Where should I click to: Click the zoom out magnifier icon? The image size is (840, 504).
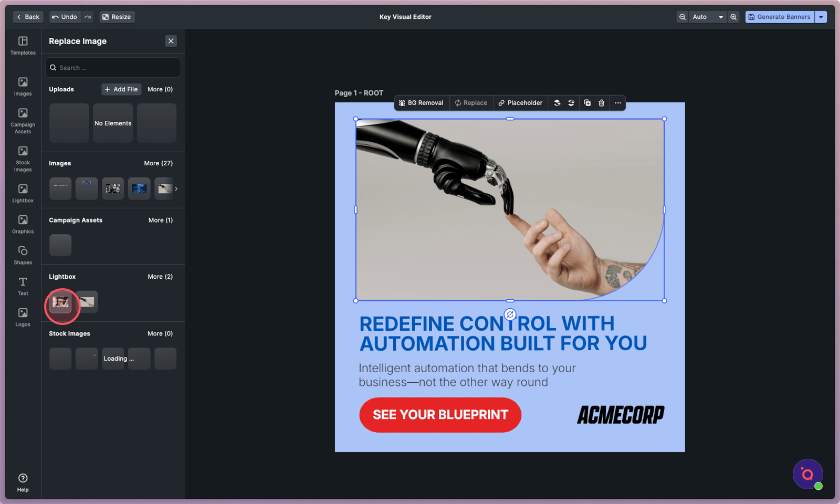[682, 17]
